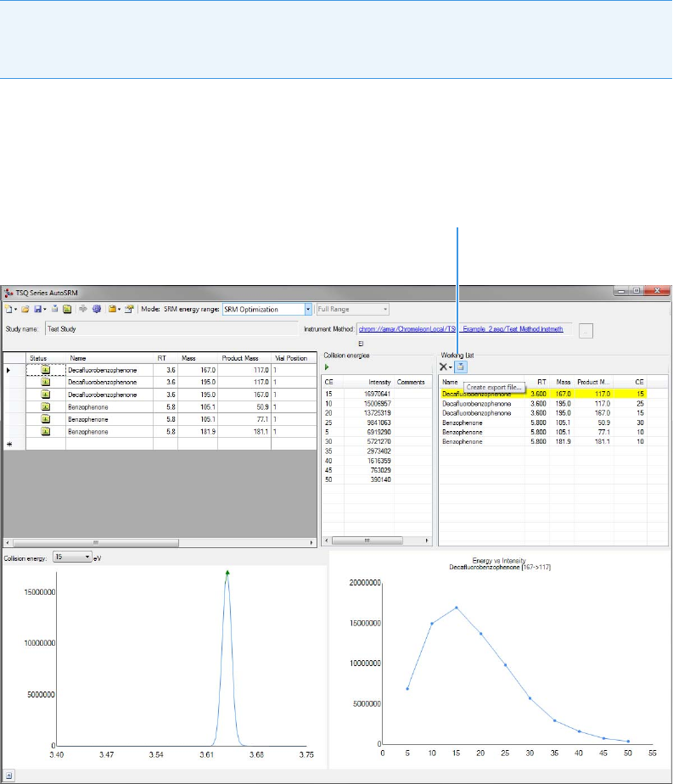Click the X delete icon in Working List

click(443, 367)
